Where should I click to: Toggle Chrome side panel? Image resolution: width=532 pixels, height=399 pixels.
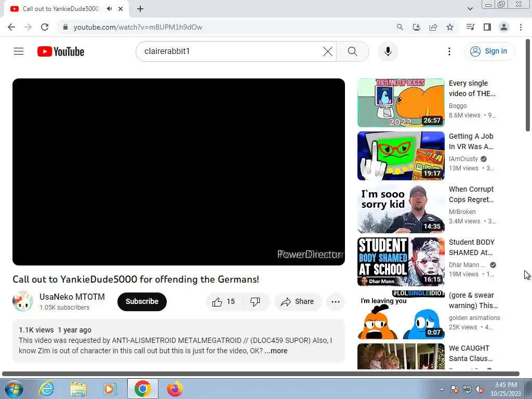click(487, 27)
